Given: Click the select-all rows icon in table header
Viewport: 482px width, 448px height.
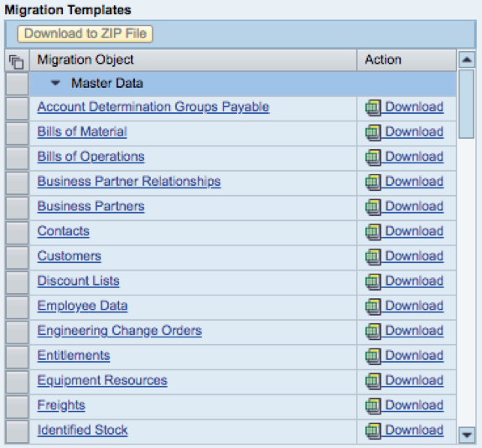Looking at the screenshot, I should pos(17,62).
